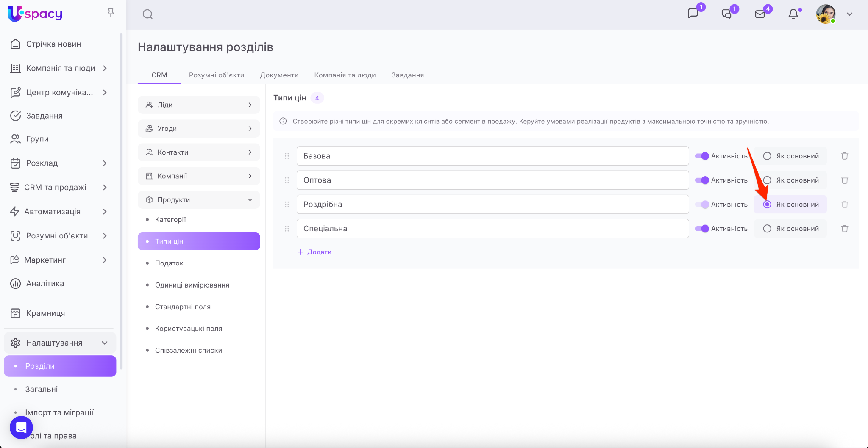The height and width of the screenshot is (448, 868).
Task: Delete the Спеціальна price type
Action: pos(844,229)
